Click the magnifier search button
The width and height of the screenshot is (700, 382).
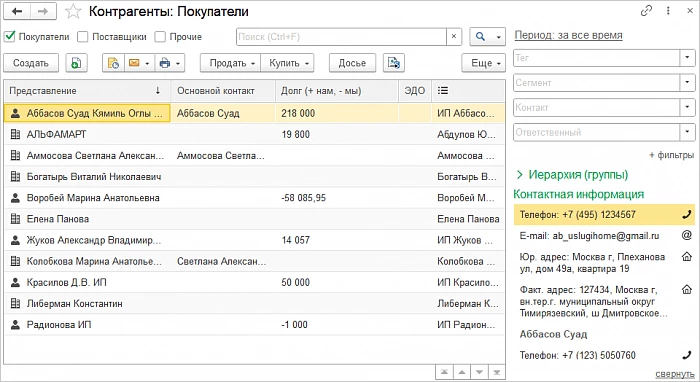point(480,37)
